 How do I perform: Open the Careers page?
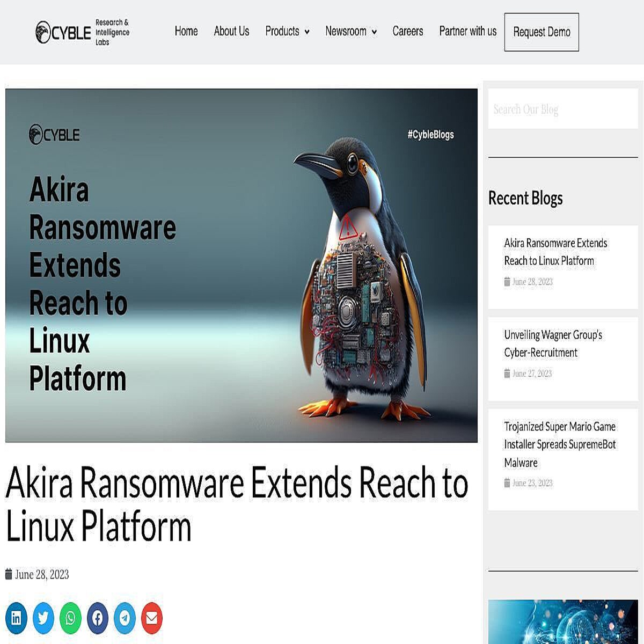(x=408, y=32)
